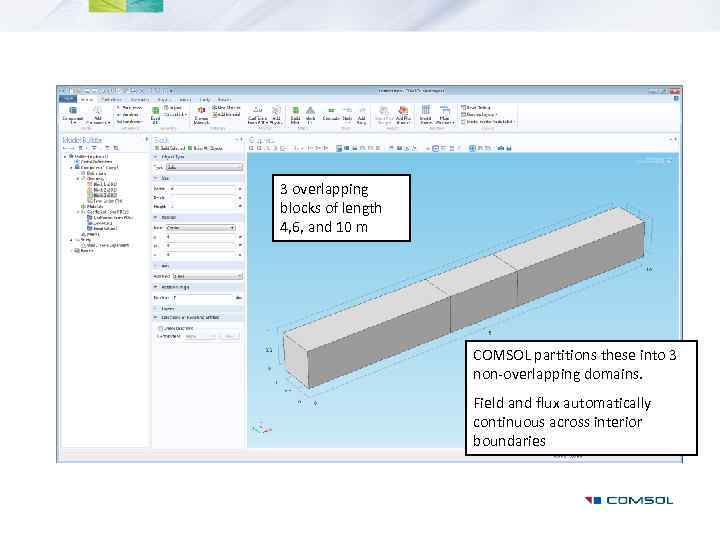Click the Block 3 node icon in tree

[90, 195]
